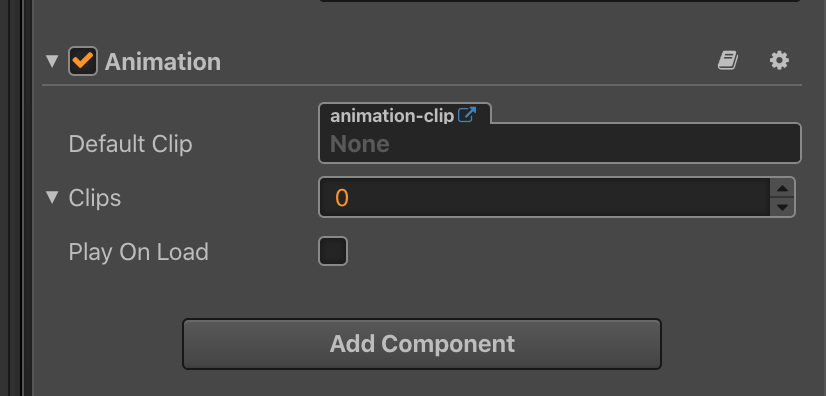Focus the Clips count input field
Viewport: 826px width, 396px height.
coord(545,197)
